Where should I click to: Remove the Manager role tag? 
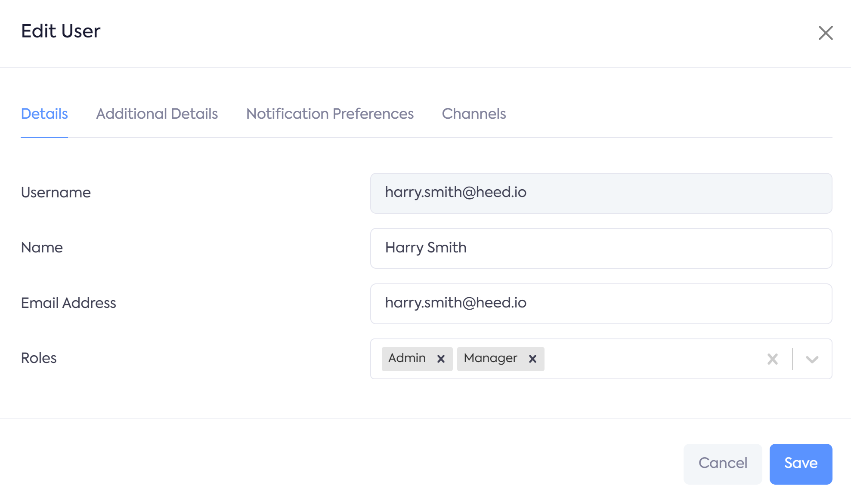[x=532, y=359]
